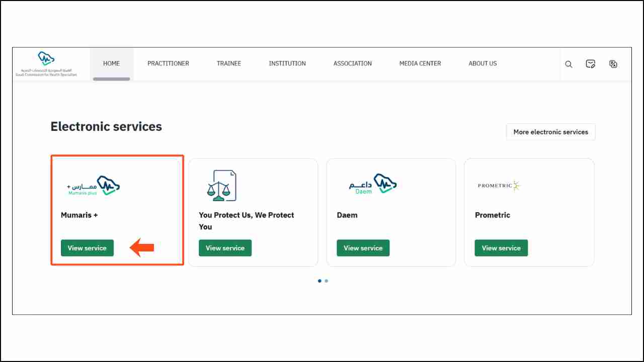Image resolution: width=644 pixels, height=362 pixels.
Task: Click the Daem service logo
Action: (x=372, y=183)
